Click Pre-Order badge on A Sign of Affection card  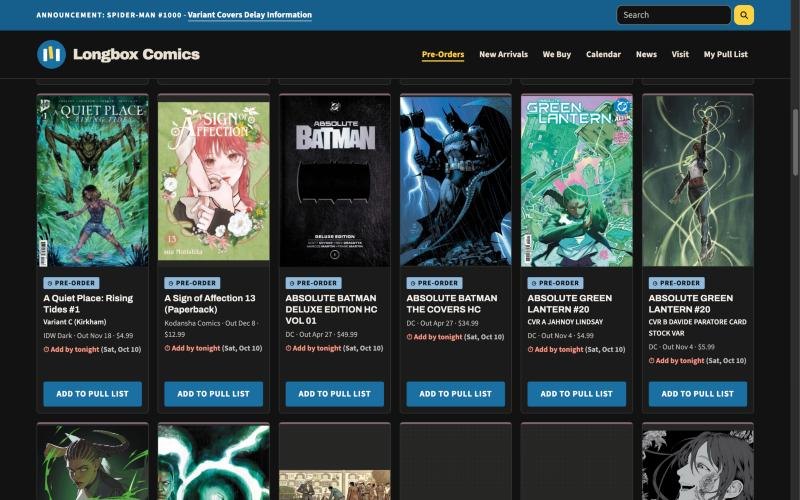pos(192,283)
